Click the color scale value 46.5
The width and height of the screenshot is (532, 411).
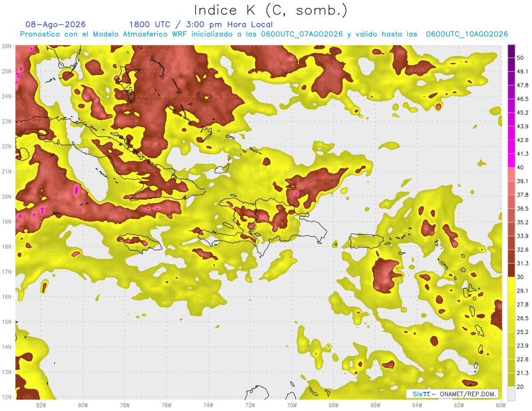523,99
